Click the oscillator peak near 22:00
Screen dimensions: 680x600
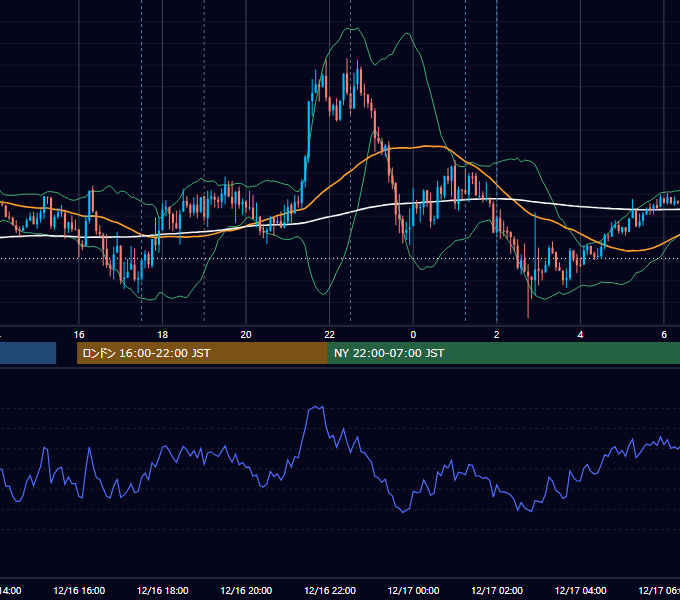[x=317, y=408]
